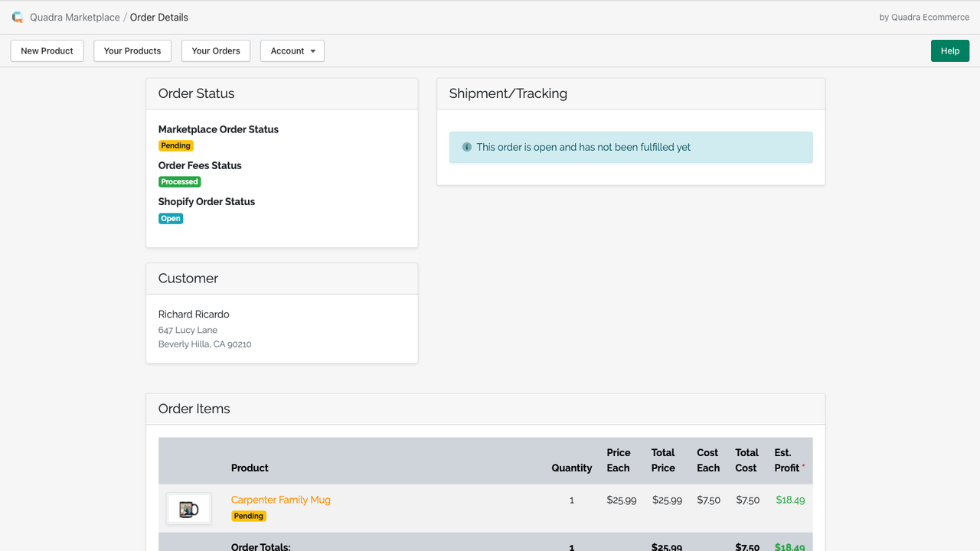
Task: Click the Pending badge below Carpenter Family Mug
Action: click(x=248, y=516)
